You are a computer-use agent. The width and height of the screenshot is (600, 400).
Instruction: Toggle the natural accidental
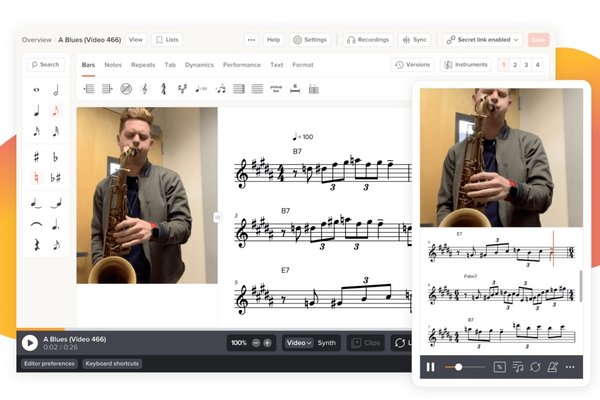pyautogui.click(x=36, y=178)
